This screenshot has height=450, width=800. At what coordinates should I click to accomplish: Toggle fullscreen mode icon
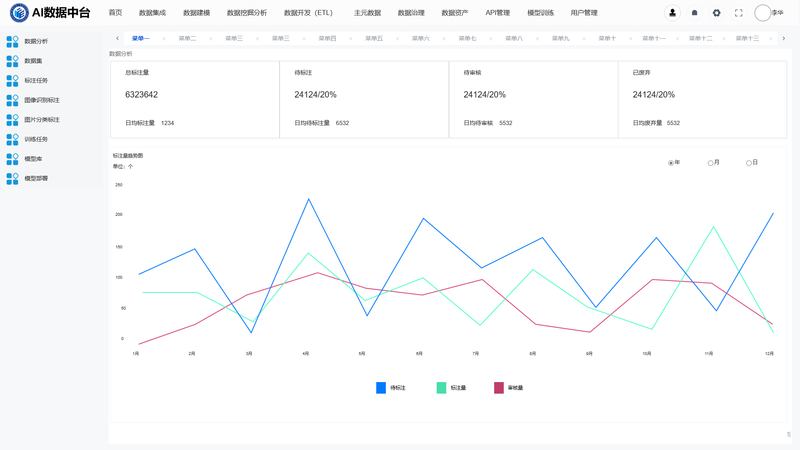point(738,13)
